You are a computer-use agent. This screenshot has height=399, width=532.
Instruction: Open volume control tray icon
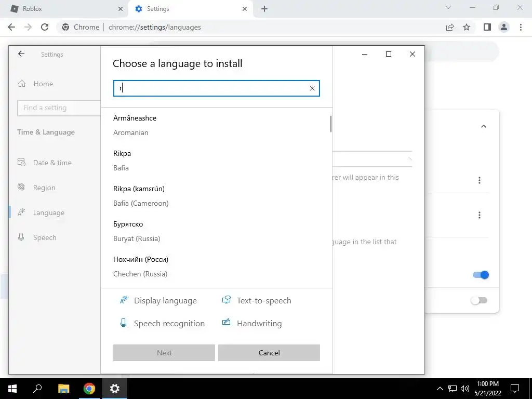(x=465, y=389)
